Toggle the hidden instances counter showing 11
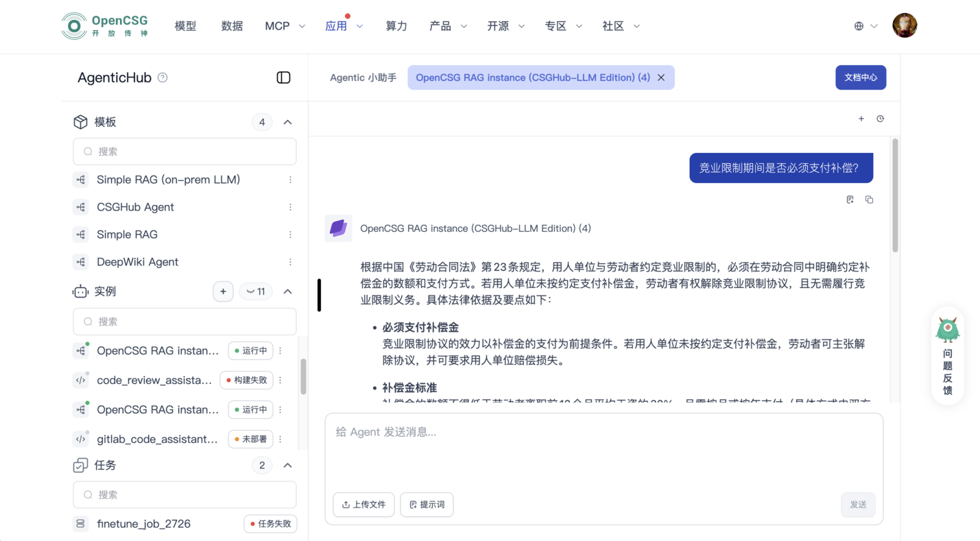Screen dimensions: 980x541 255,291
